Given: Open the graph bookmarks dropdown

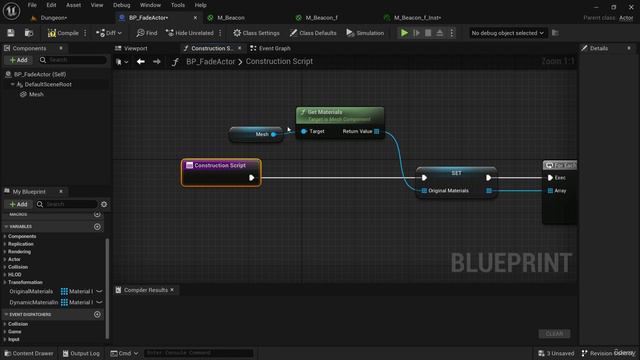Looking at the screenshot, I should click(x=122, y=62).
